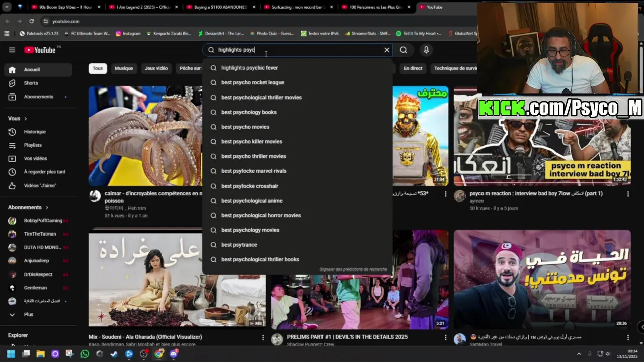Viewport: 644px width, 362px height.
Task: Open Steam from taskbar
Action: tap(114, 354)
